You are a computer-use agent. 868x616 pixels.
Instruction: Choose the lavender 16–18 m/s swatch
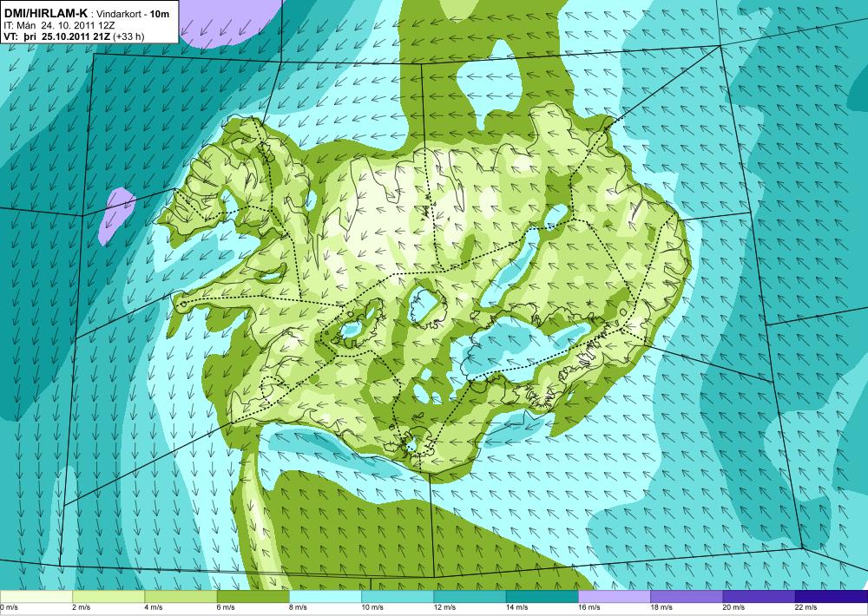tap(615, 597)
